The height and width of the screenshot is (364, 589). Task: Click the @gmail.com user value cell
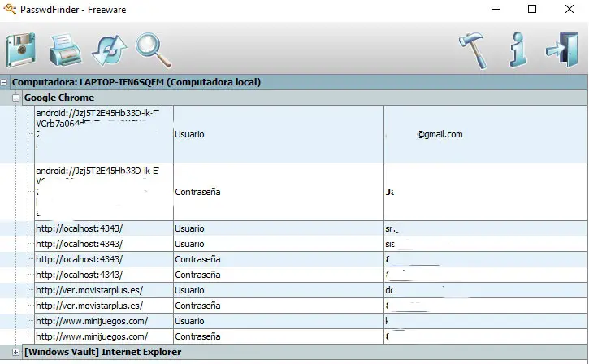(x=485, y=134)
